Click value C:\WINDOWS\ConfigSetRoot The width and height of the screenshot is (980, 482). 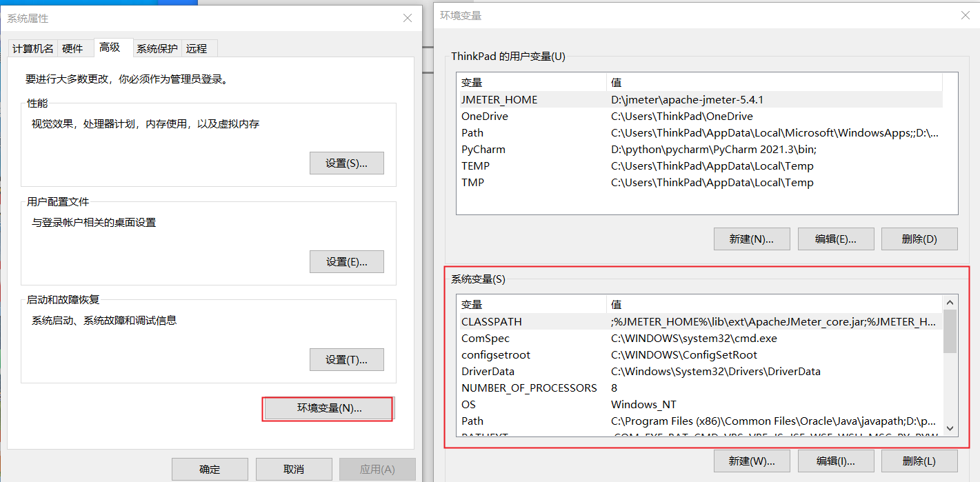click(684, 354)
